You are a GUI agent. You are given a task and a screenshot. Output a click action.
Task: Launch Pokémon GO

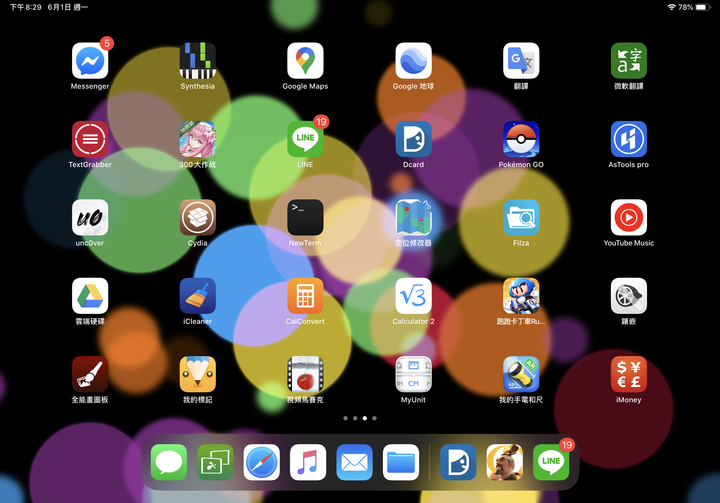tap(521, 139)
